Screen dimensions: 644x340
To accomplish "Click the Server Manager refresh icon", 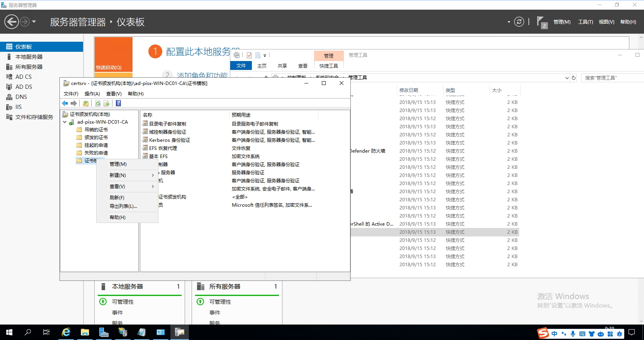I will click(519, 22).
